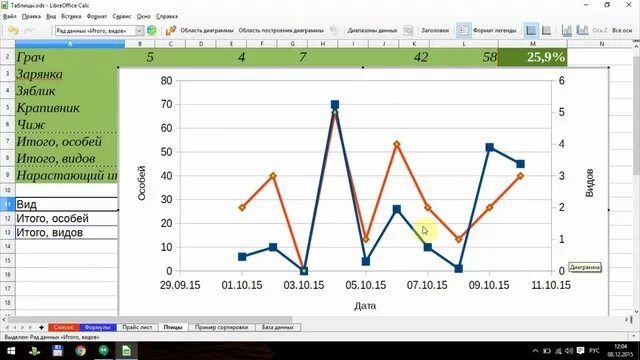640x360 pixels.
Task: Click 'Область построения диаграммы' button
Action: (x=281, y=30)
